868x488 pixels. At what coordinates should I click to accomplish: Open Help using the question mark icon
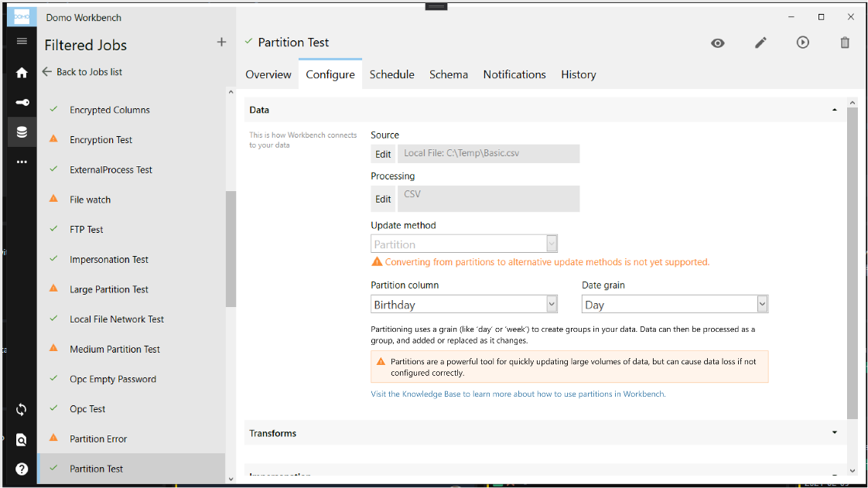click(21, 468)
